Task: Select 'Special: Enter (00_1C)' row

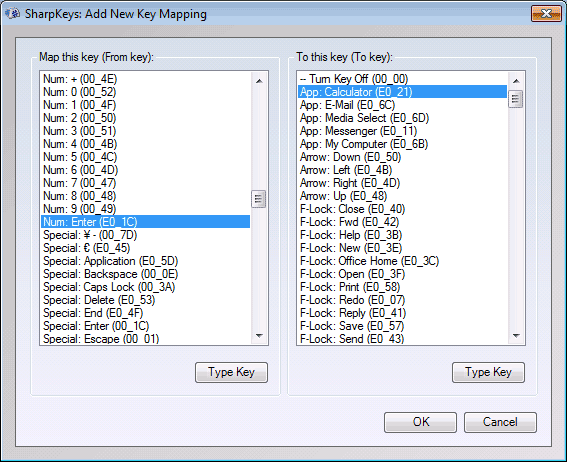Action: click(146, 326)
